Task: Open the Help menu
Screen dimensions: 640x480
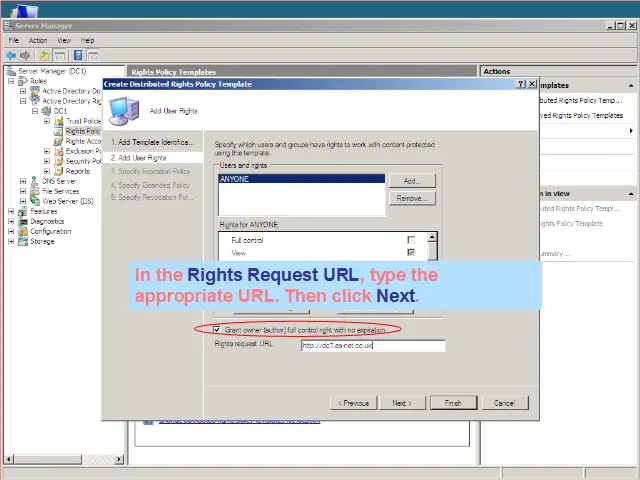Action: coord(87,40)
